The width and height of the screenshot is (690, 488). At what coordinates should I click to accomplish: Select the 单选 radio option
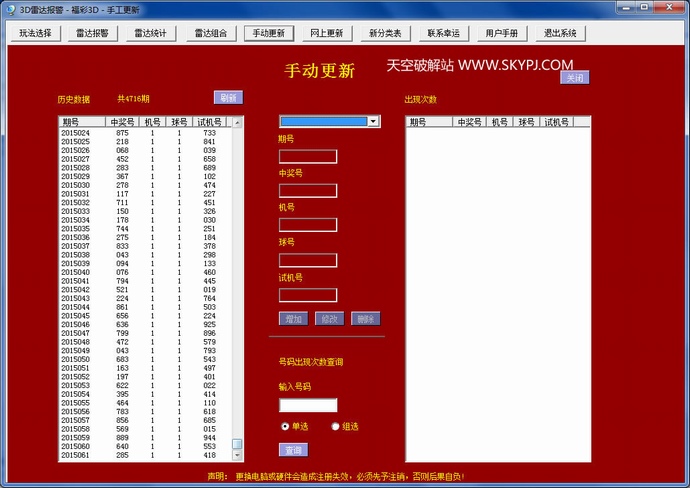click(x=285, y=426)
